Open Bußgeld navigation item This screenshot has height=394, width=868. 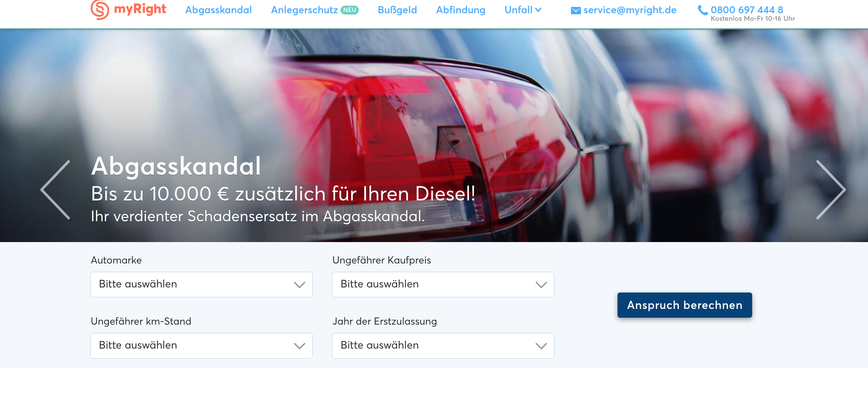(x=397, y=10)
